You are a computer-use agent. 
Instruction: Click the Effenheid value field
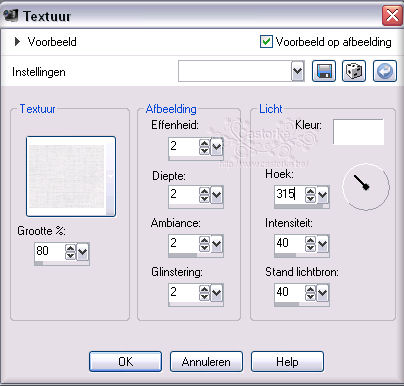(x=184, y=147)
